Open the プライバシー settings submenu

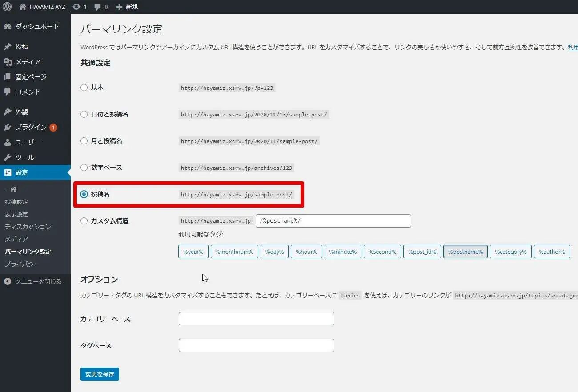22,264
